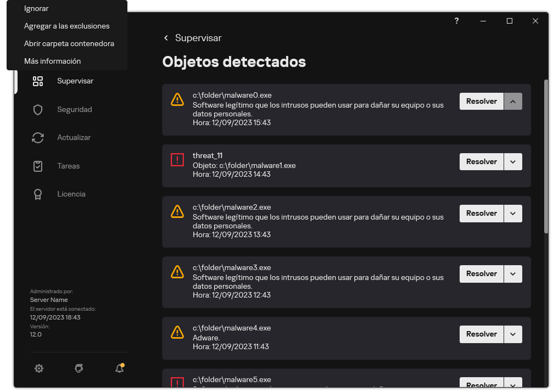Select Agregar a las exclusiones
Image resolution: width=553 pixels, height=392 pixels.
pyautogui.click(x=66, y=26)
